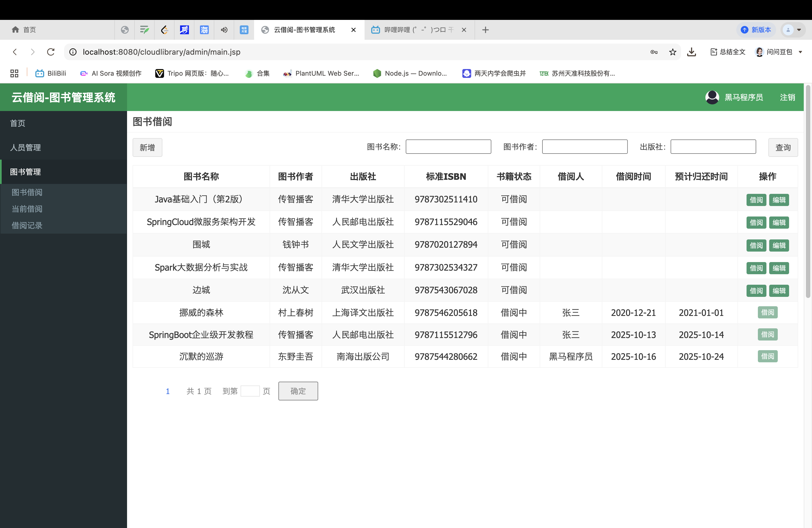This screenshot has width=812, height=528.
Task: Click the 新增 button
Action: tap(147, 147)
